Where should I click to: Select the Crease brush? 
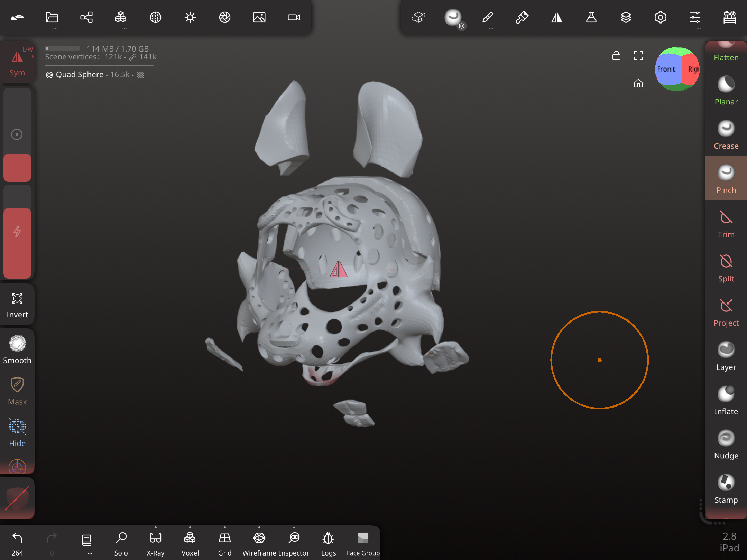(x=726, y=135)
